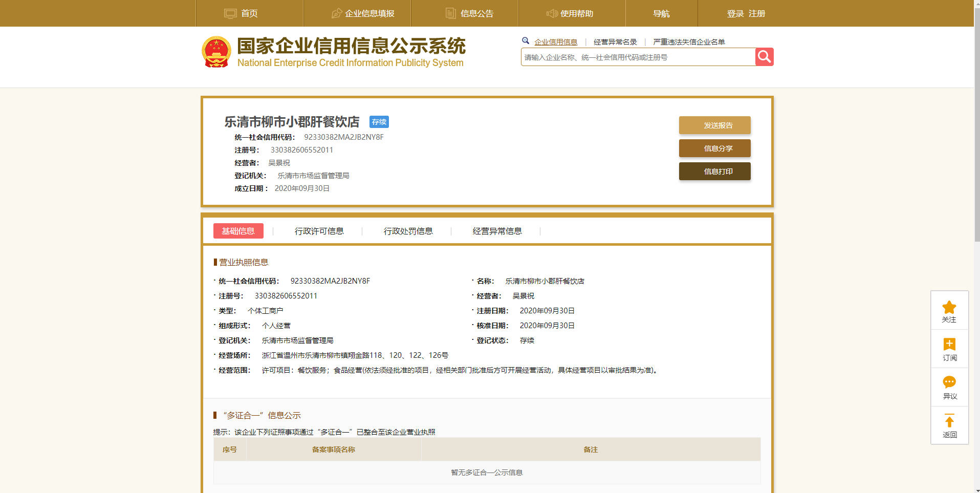Switch to the 经营异常信息 tab
The image size is (980, 493).
point(497,231)
